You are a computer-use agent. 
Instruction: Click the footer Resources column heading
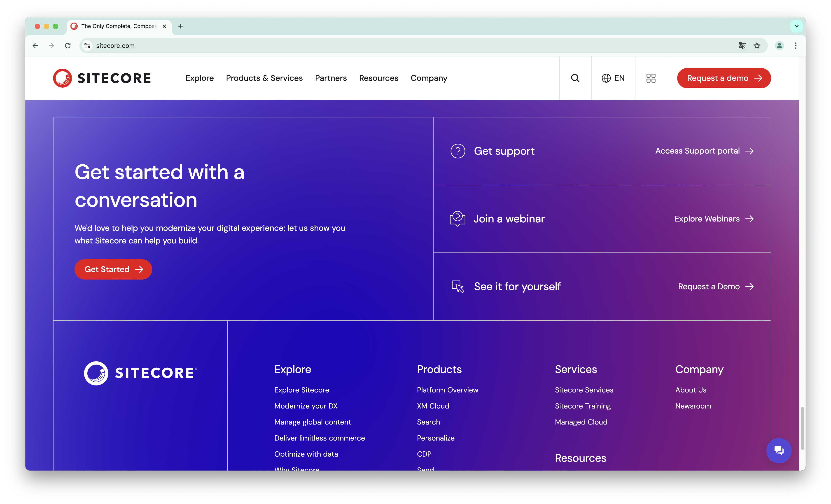580,458
